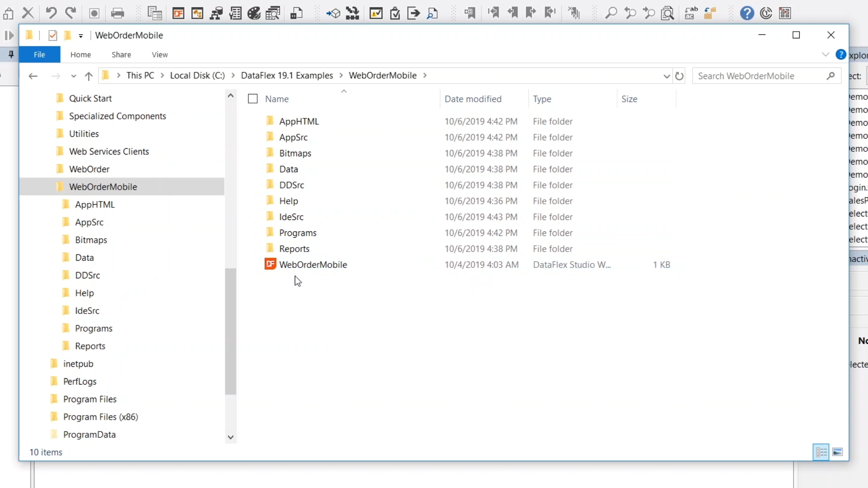Click the Print icon in top toolbar

(x=118, y=13)
